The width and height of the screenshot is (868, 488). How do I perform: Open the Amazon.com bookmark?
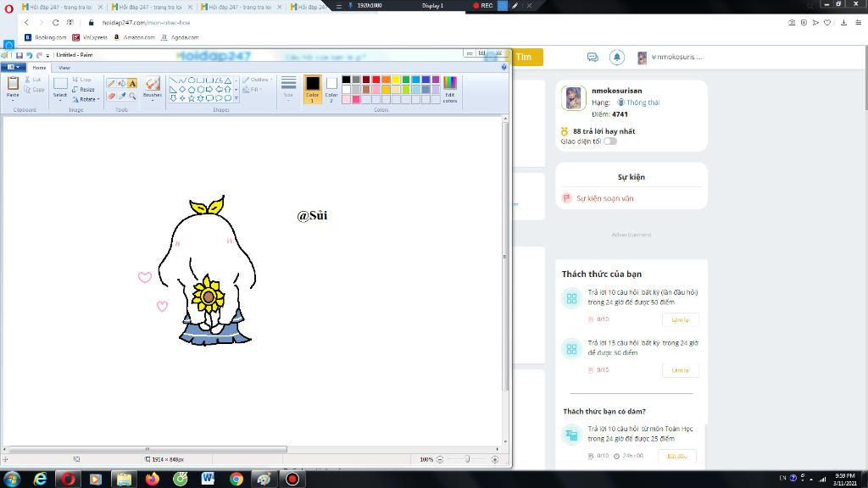(x=134, y=37)
